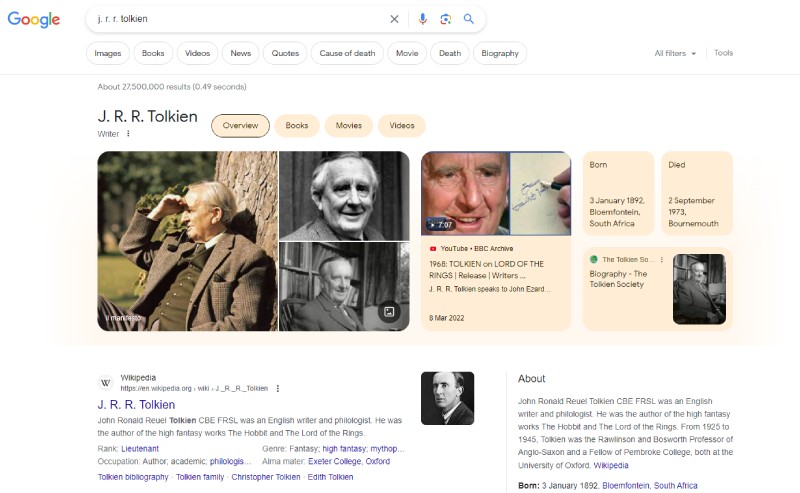
Task: Open three-dot menu beside Wikipedia URL
Action: coord(278,388)
